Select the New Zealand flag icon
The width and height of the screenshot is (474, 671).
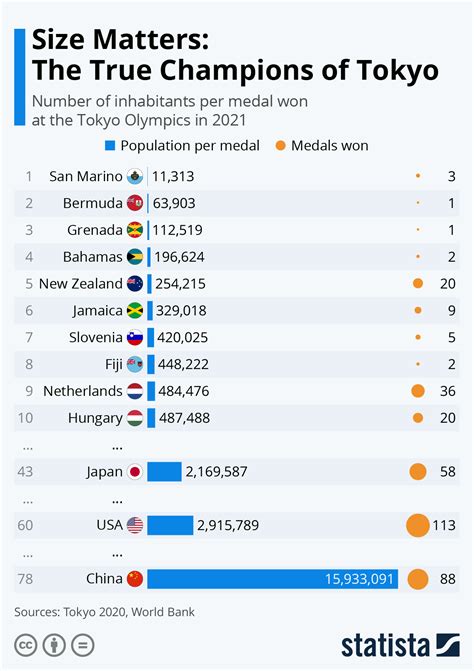tap(135, 284)
